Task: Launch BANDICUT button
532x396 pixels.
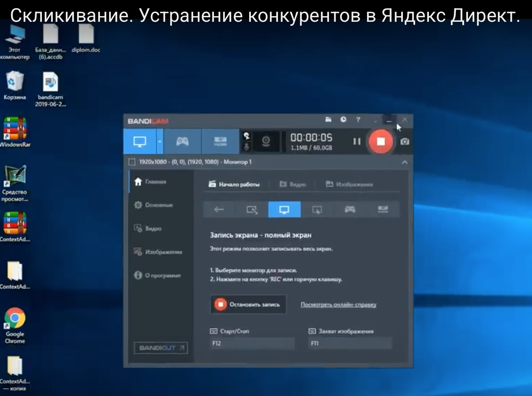Action: [x=161, y=348]
